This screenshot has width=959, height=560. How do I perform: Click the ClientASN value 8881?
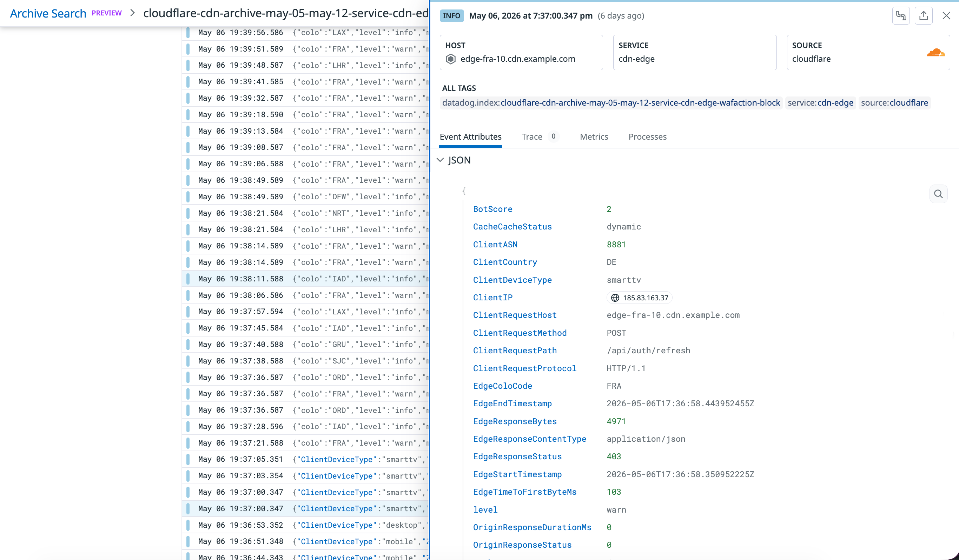(x=616, y=245)
